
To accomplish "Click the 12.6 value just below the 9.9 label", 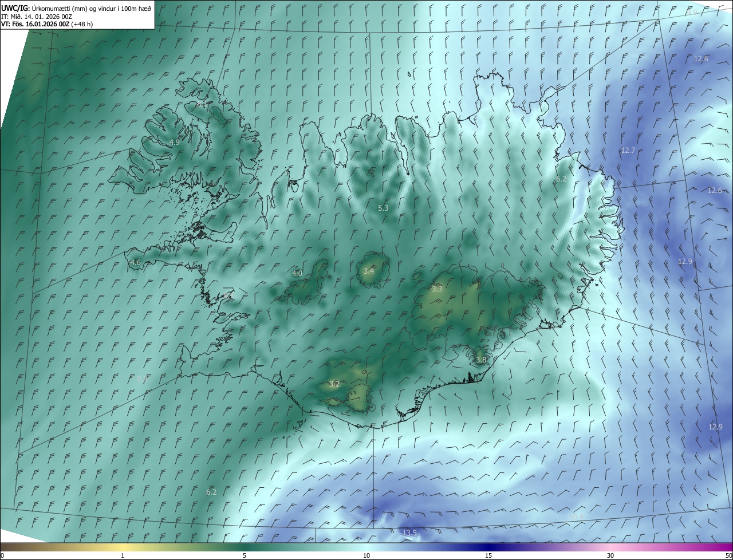I will click(701, 59).
